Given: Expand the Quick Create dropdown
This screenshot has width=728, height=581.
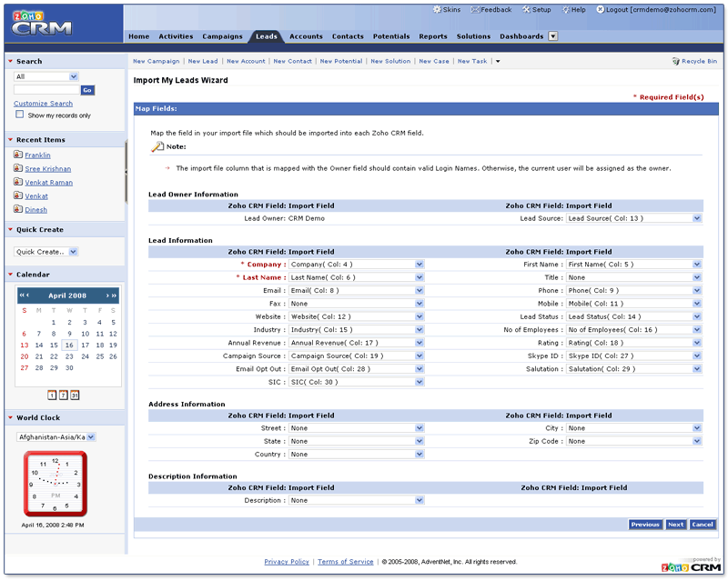Looking at the screenshot, I should click(46, 252).
